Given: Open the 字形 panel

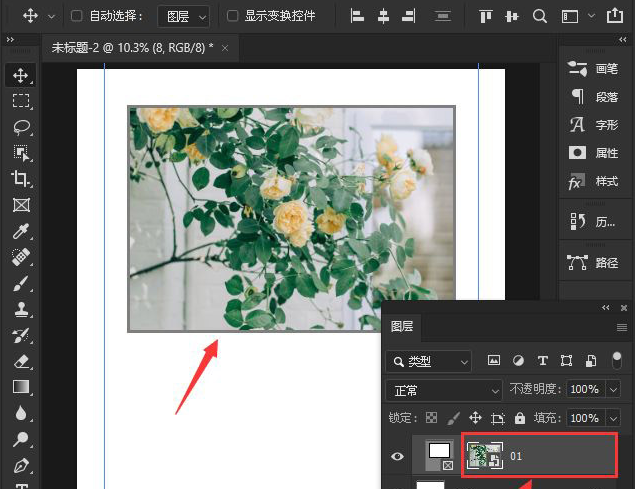Looking at the screenshot, I should 592,125.
